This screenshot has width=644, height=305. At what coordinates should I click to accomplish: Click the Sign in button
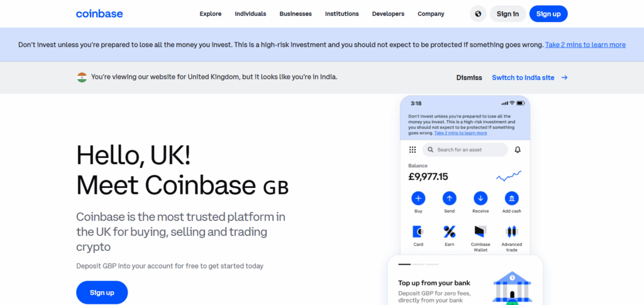pyautogui.click(x=508, y=14)
